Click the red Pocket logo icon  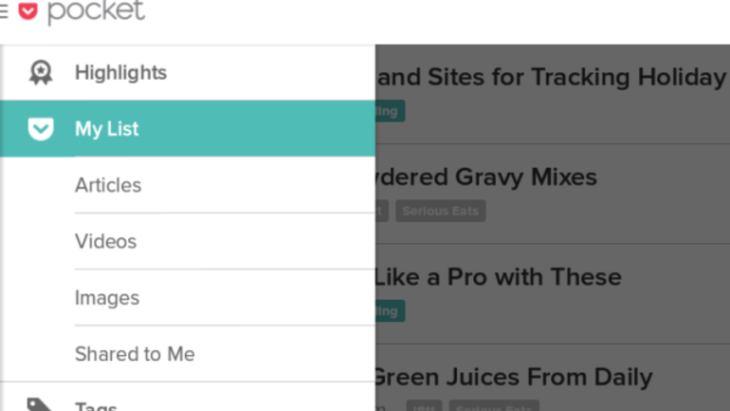point(28,11)
